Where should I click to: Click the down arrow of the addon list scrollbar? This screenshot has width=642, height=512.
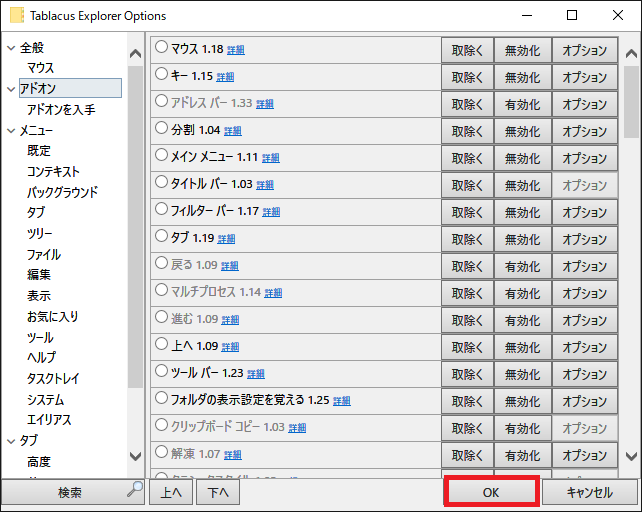pyautogui.click(x=631, y=456)
